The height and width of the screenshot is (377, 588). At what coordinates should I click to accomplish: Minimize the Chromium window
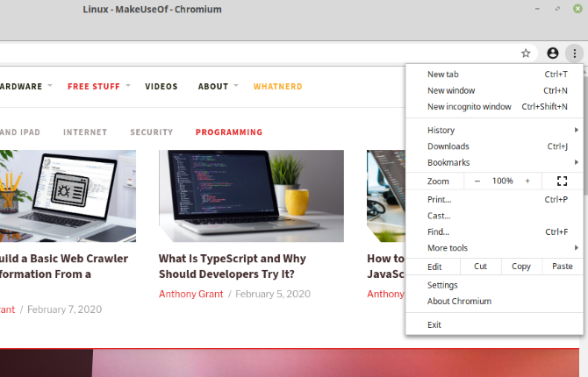[x=537, y=9]
